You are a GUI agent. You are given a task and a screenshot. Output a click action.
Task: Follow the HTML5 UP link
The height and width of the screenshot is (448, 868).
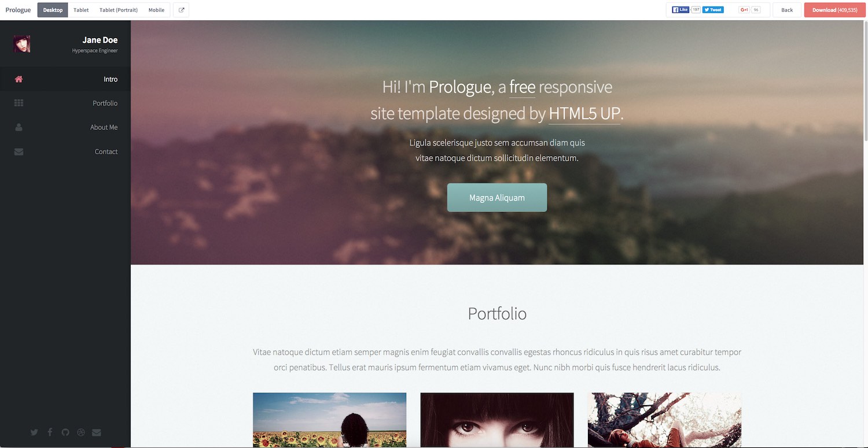[584, 113]
